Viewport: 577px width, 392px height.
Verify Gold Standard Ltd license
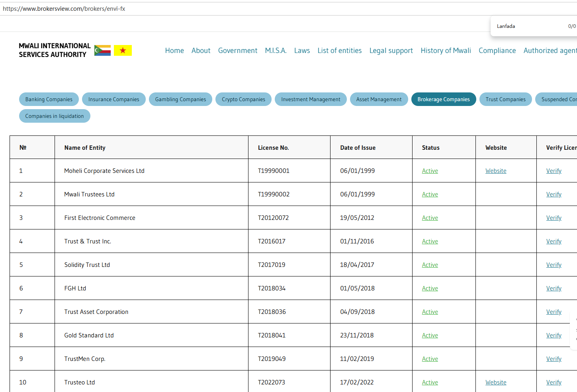554,335
